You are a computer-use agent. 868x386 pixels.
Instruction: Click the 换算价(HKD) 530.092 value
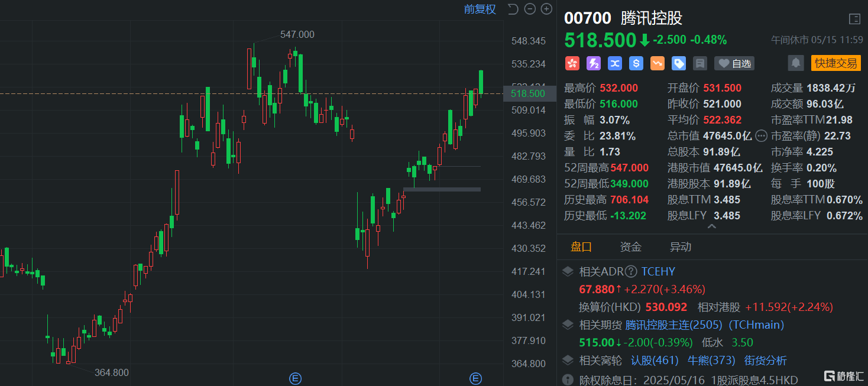tap(666, 307)
